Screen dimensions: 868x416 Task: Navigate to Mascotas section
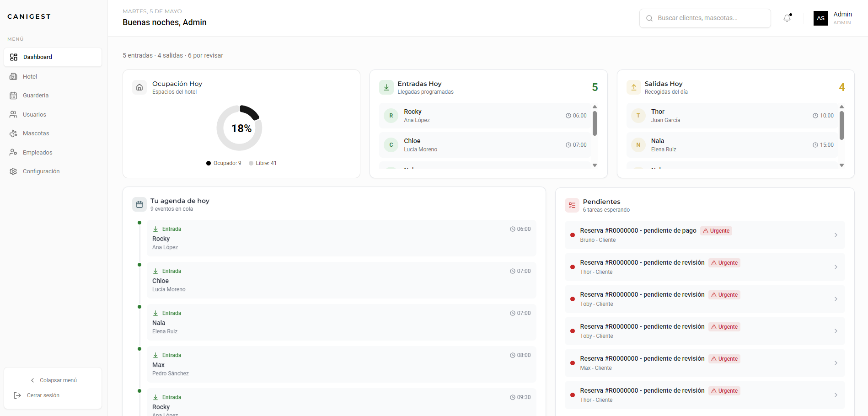(x=53, y=133)
